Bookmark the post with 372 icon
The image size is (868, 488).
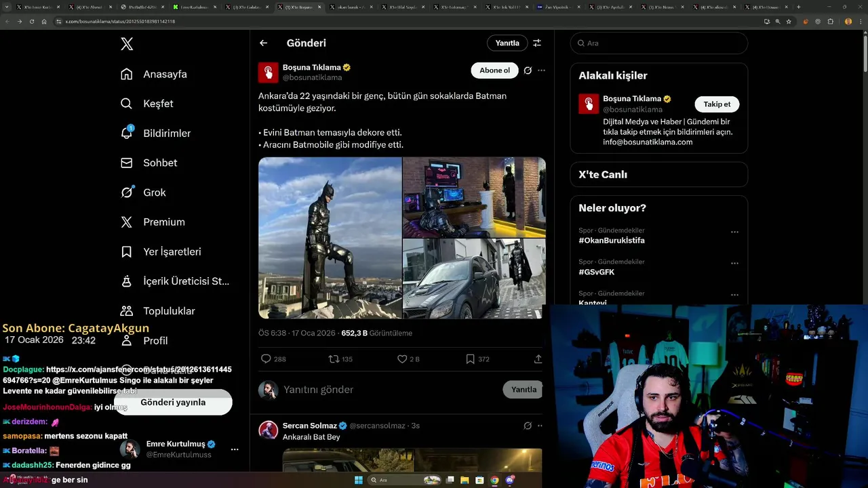coord(471,359)
